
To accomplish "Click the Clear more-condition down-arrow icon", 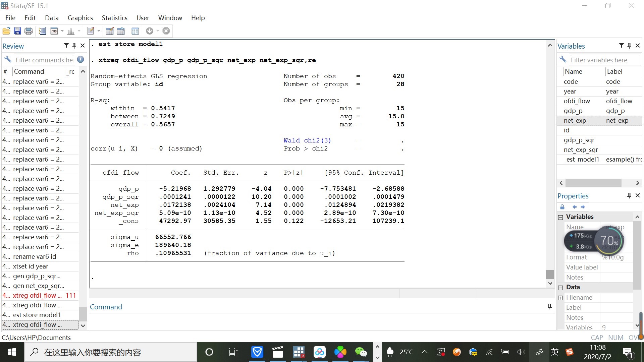I will pyautogui.click(x=150, y=31).
